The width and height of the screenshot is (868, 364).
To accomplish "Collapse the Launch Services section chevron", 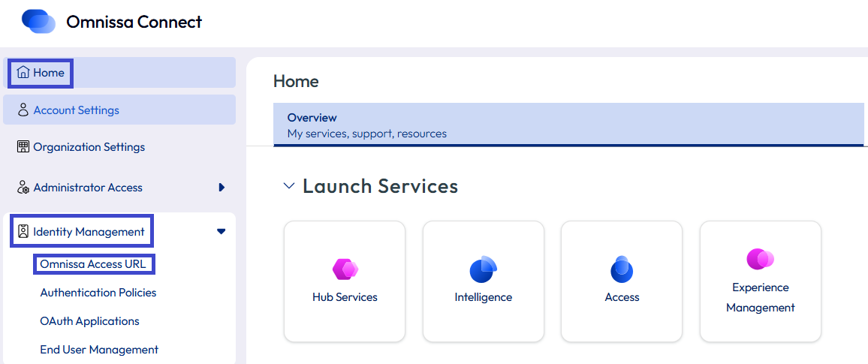I will click(x=288, y=186).
